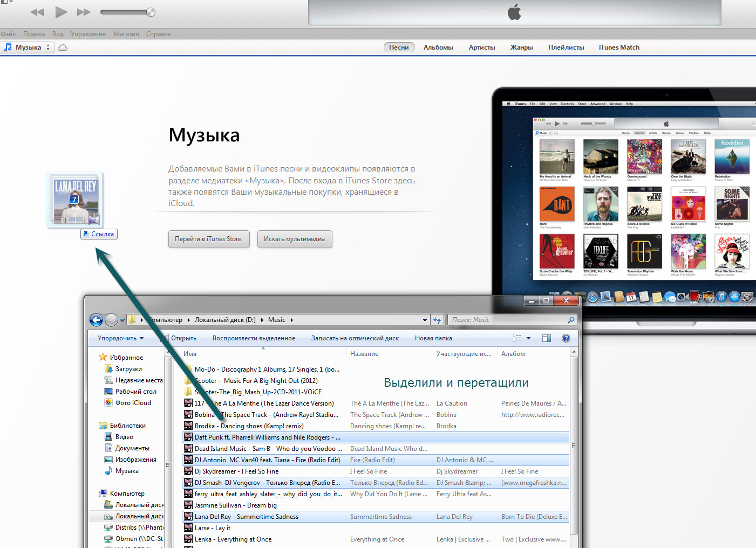756x548 pixels.
Task: Click Записать на оптический диск
Action: coord(355,338)
